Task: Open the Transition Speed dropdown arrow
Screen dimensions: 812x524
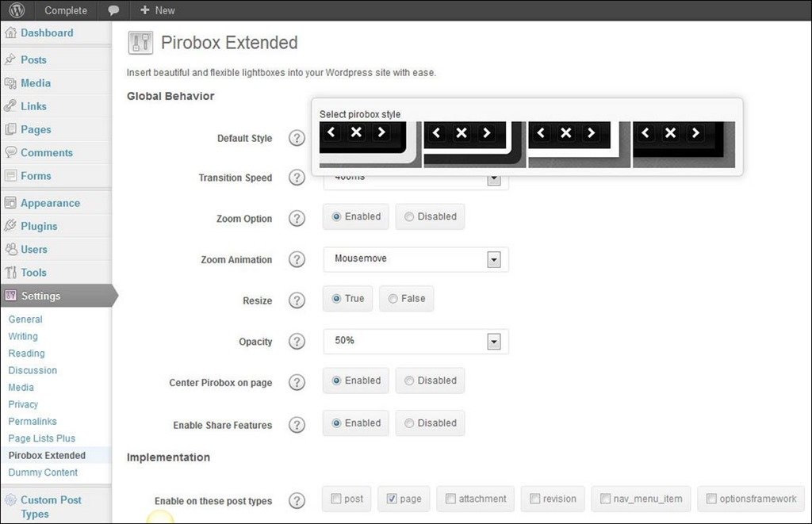Action: coord(494,180)
